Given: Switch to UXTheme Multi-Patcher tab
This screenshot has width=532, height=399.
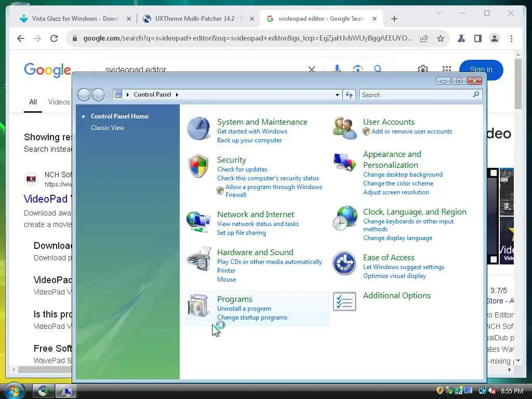Looking at the screenshot, I should pos(198,19).
